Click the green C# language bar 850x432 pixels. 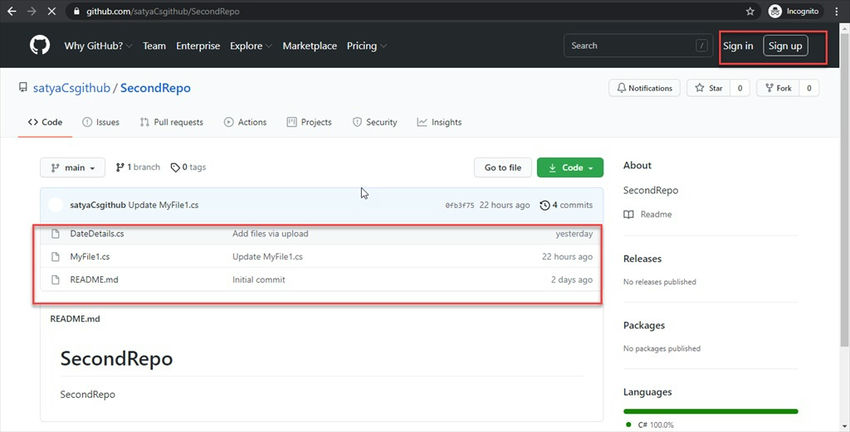(x=711, y=411)
